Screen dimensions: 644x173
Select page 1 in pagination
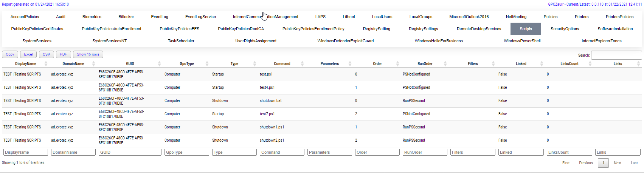[603, 163]
